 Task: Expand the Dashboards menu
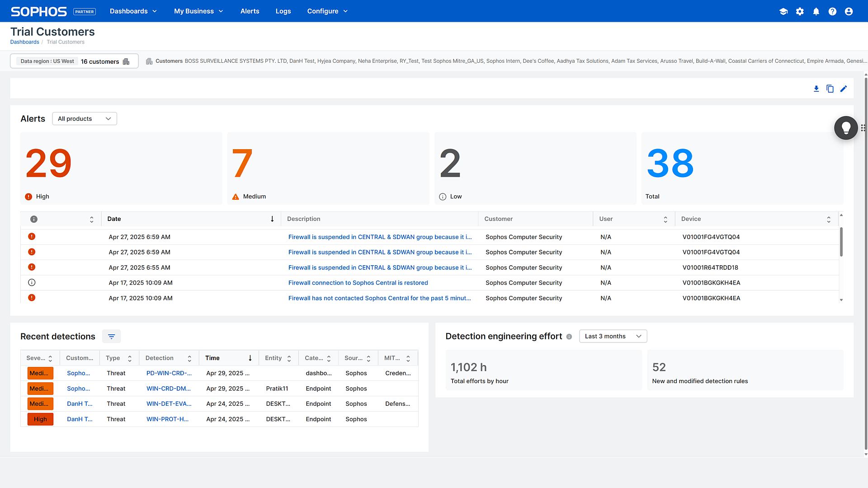[x=133, y=11]
